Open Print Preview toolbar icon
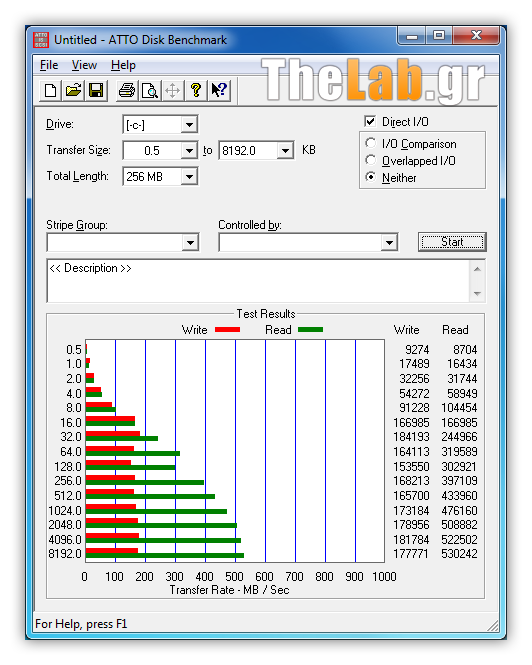This screenshot has width=532, height=665. coord(150,90)
